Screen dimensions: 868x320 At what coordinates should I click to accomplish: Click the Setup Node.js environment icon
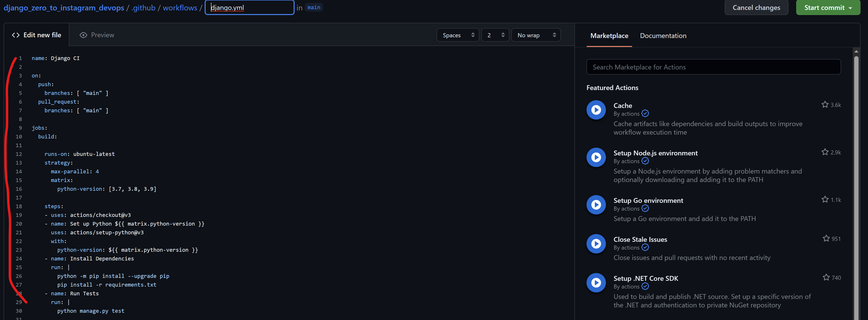[x=596, y=158]
